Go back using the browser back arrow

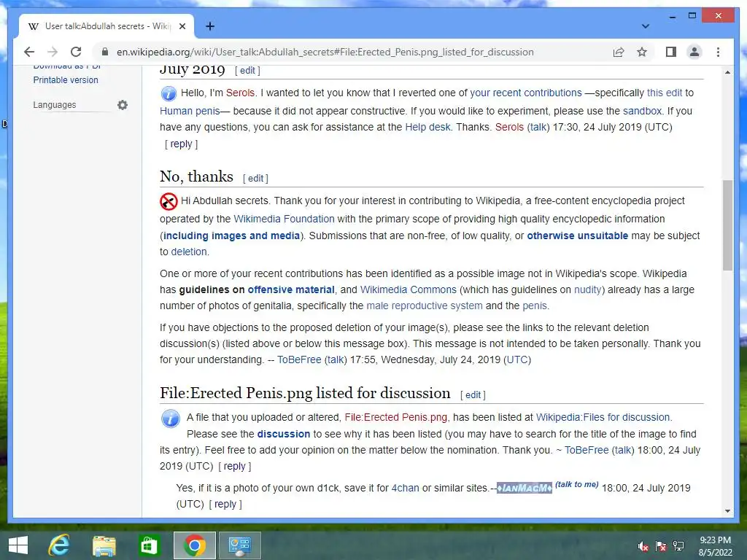pos(29,52)
